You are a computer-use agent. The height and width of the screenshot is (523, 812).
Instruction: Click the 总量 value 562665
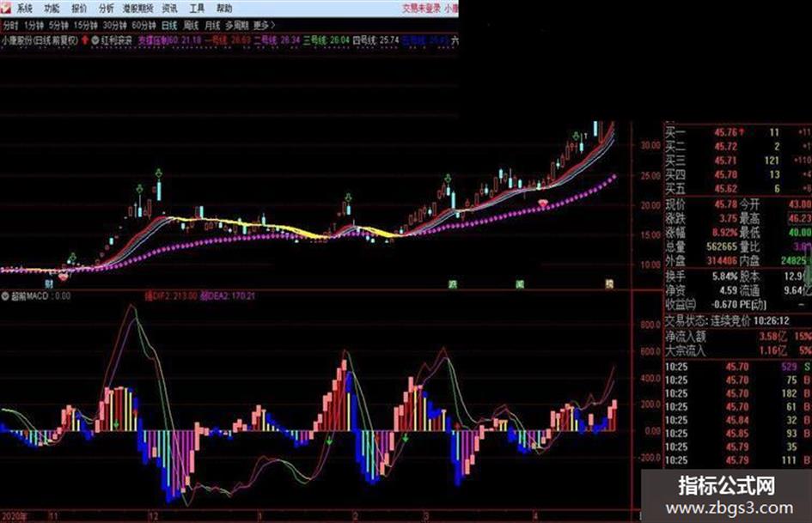[722, 246]
